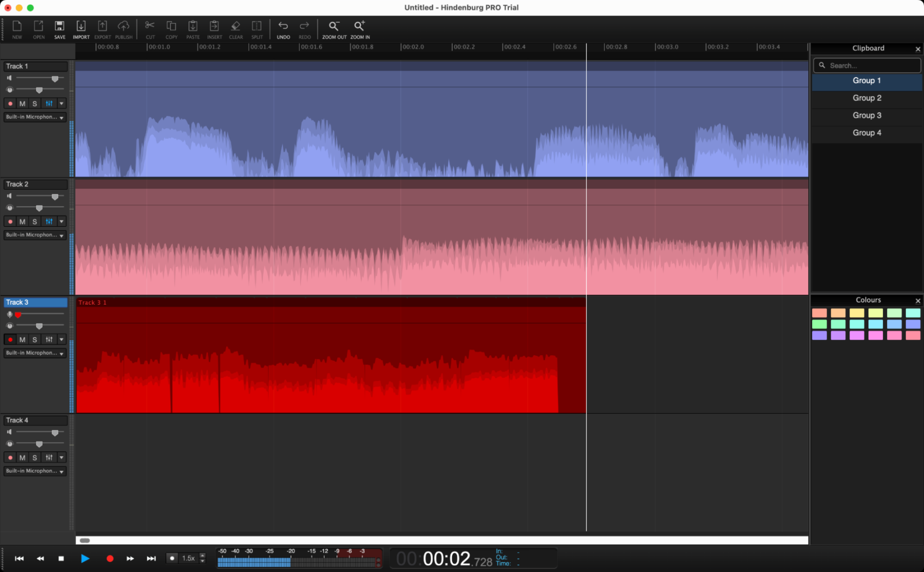Solo Track 1

34,103
